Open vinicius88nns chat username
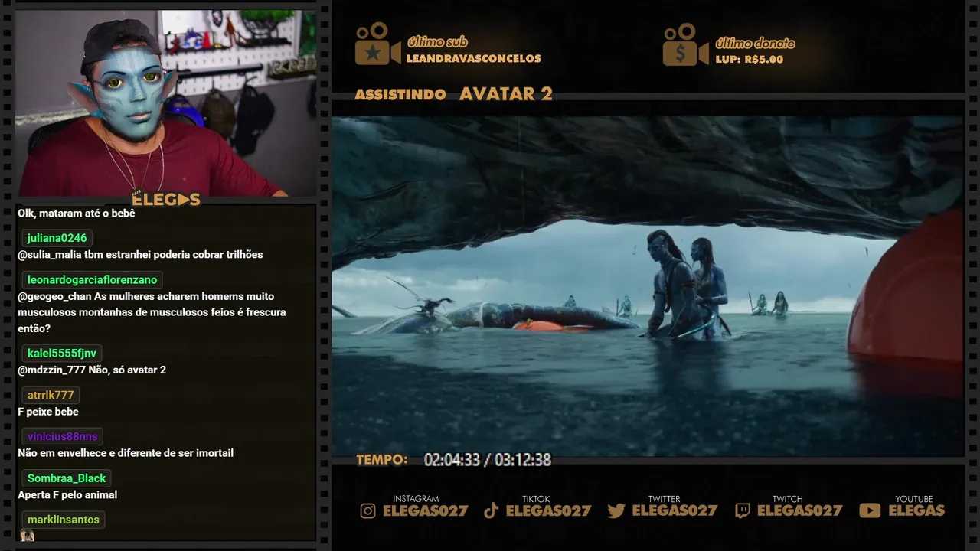This screenshot has width=980, height=551. point(63,437)
